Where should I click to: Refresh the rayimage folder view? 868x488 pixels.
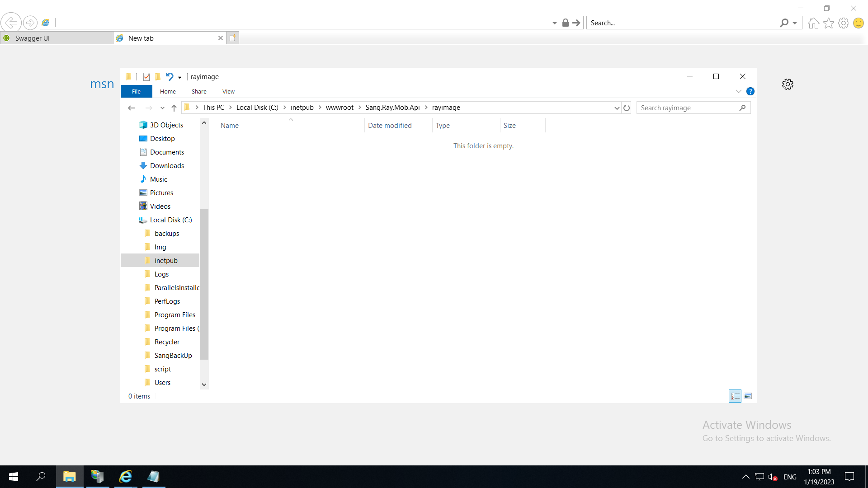click(627, 108)
